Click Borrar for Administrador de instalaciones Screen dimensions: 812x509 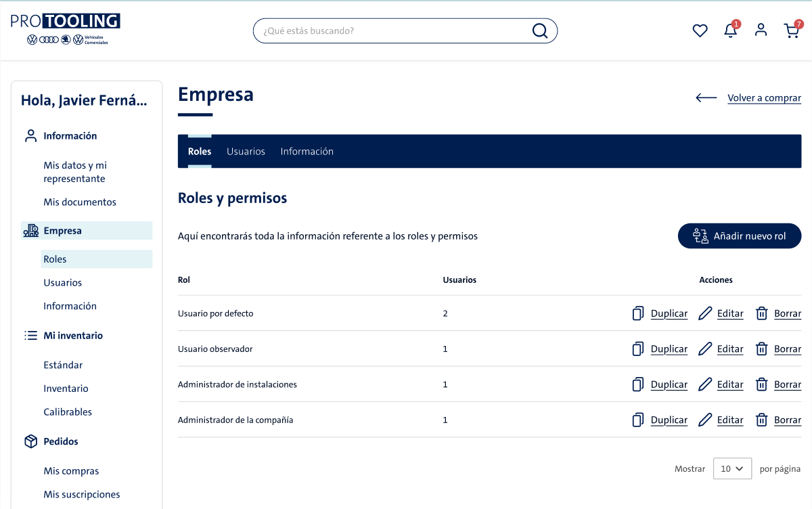[x=788, y=384]
